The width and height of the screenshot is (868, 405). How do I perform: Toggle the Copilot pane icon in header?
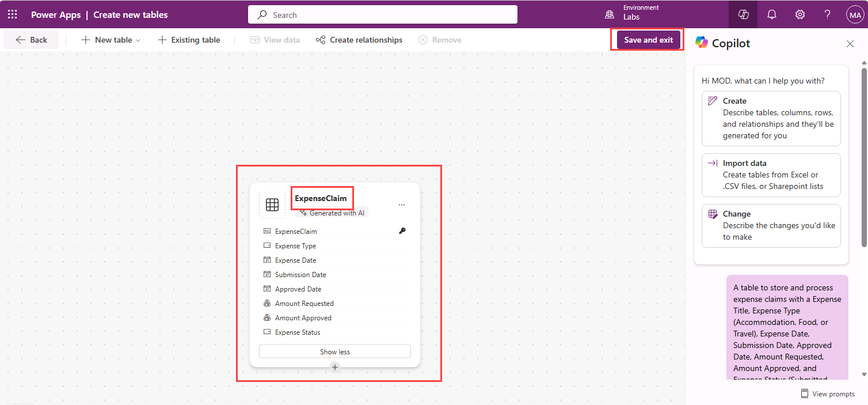point(743,14)
